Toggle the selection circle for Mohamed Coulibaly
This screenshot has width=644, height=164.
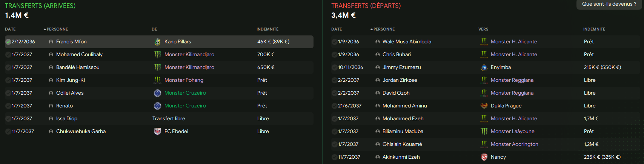pyautogui.click(x=8, y=55)
